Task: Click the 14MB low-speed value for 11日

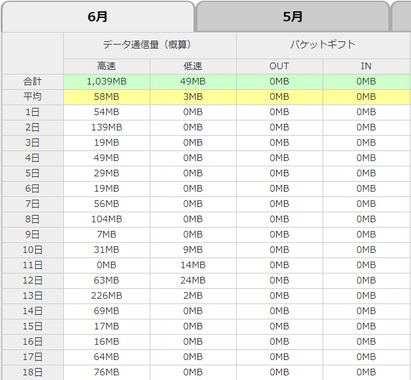Action: pos(193,265)
